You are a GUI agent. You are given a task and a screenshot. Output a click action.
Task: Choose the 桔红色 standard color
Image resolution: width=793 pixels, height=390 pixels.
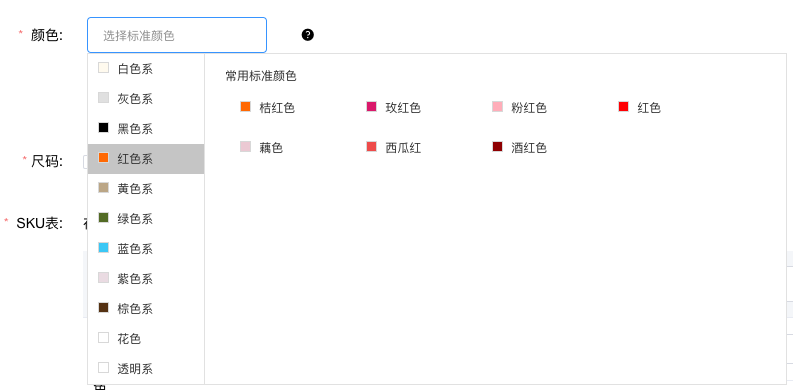point(268,107)
